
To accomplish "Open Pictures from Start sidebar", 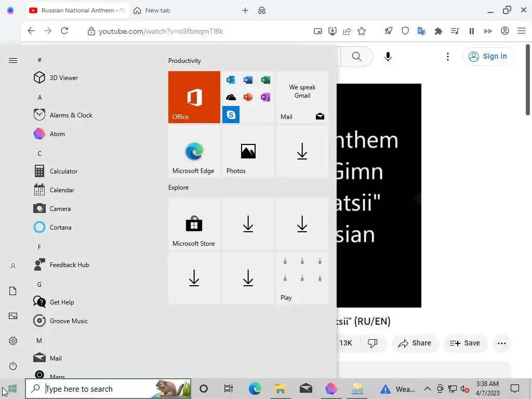I will pyautogui.click(x=13, y=316).
